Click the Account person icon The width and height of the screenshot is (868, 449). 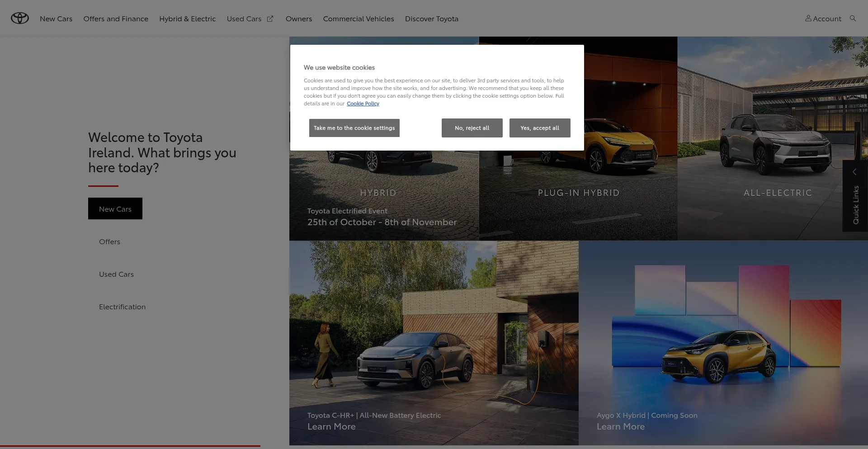808,19
